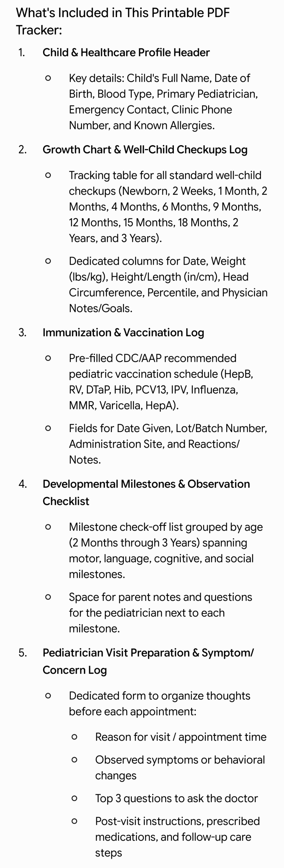This screenshot has height=868, width=284.
Task: Select the 'Child & Healthcare Profile Header' title
Action: pos(126,53)
